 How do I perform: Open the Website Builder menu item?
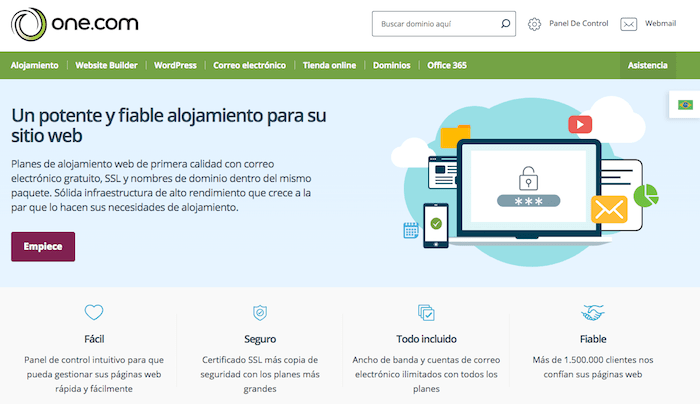pyautogui.click(x=106, y=65)
